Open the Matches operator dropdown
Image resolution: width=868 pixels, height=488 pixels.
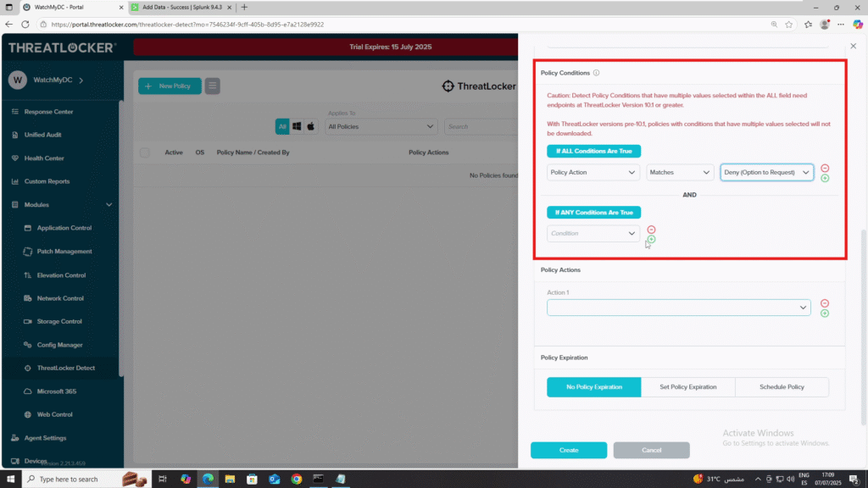click(679, 173)
